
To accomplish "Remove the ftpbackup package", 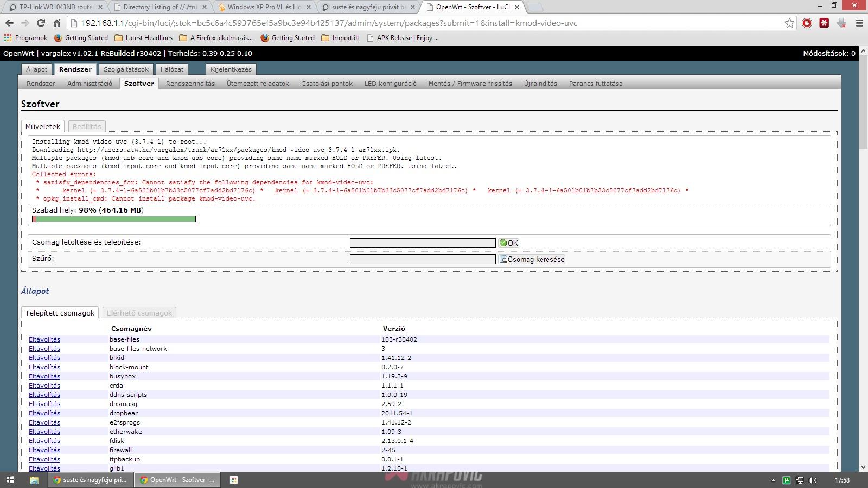I will (x=44, y=459).
